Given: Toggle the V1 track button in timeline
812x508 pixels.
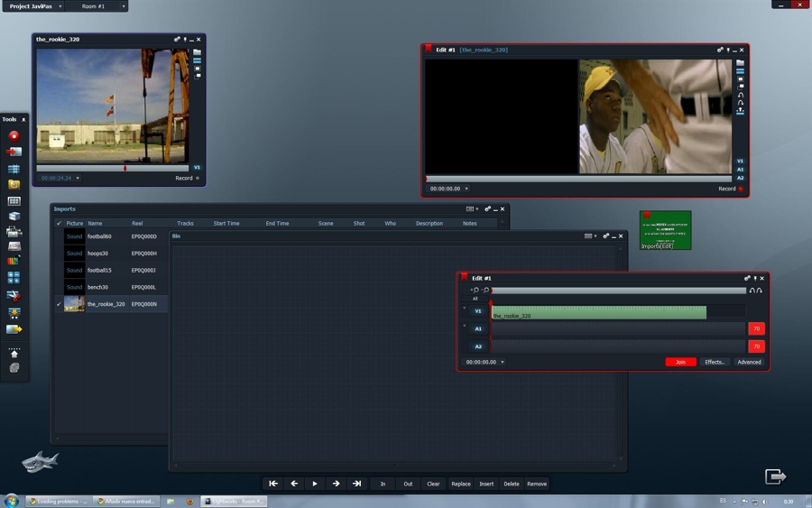Looking at the screenshot, I should click(478, 311).
